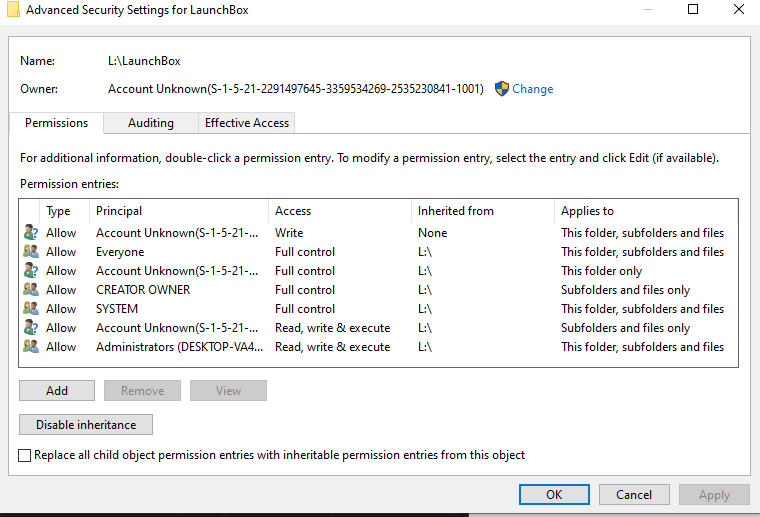760x517 pixels.
Task: Select the Permissions tab
Action: [x=56, y=123]
